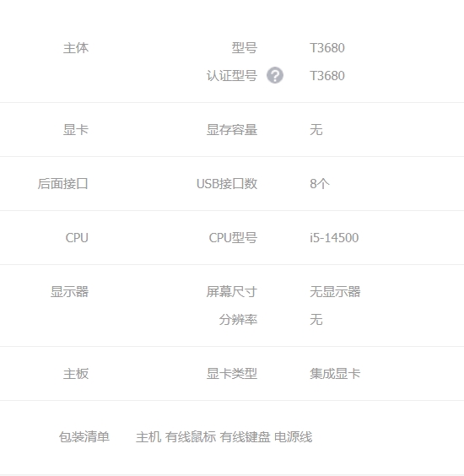The image size is (464, 476).
Task: Click the question mark help icon beside 认证型号
Action: coord(275,75)
